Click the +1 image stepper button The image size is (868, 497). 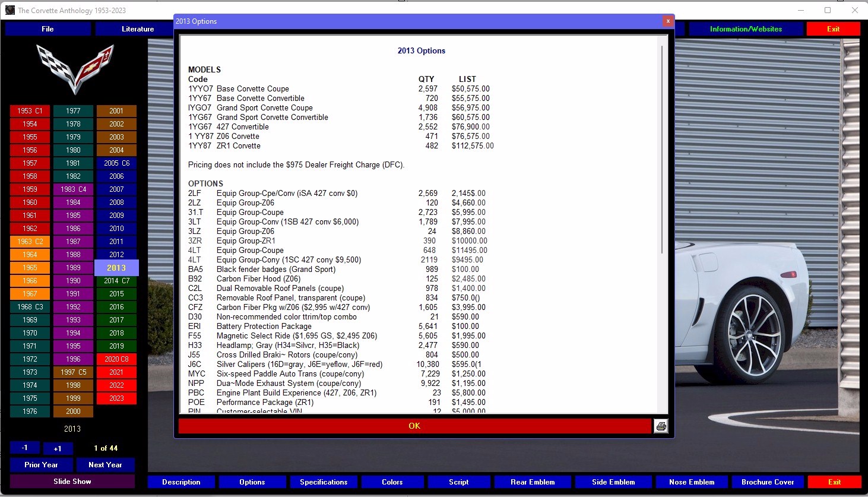click(58, 448)
